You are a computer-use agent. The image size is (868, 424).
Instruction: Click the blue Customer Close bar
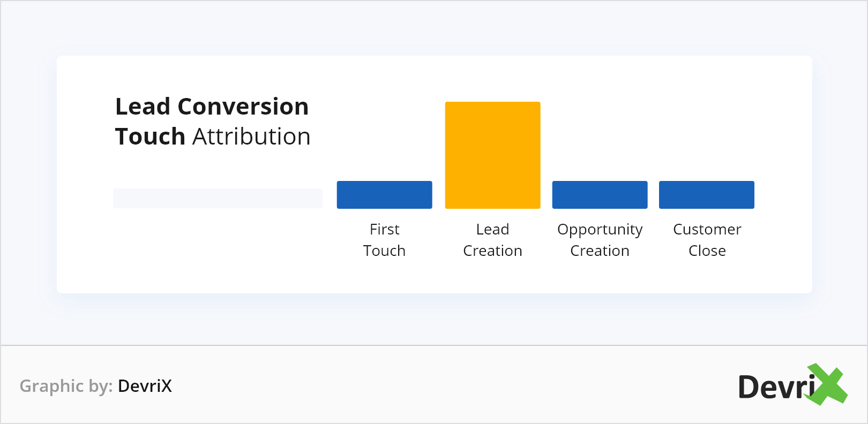706,195
